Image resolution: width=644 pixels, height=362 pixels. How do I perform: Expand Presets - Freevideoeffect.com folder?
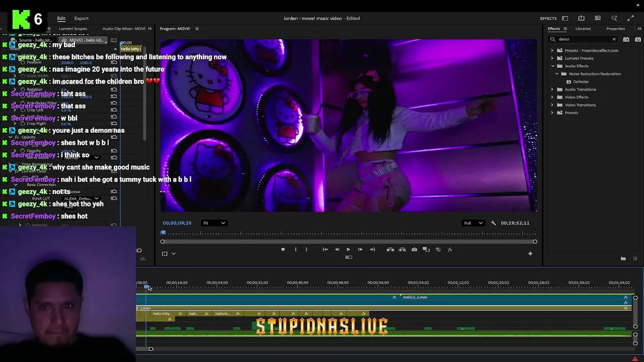click(552, 50)
